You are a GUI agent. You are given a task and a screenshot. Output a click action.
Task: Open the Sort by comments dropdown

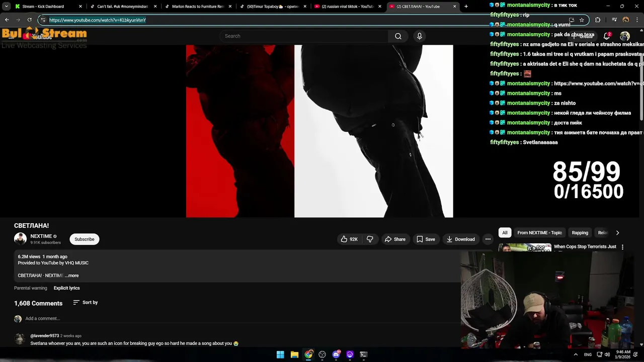[86, 303]
